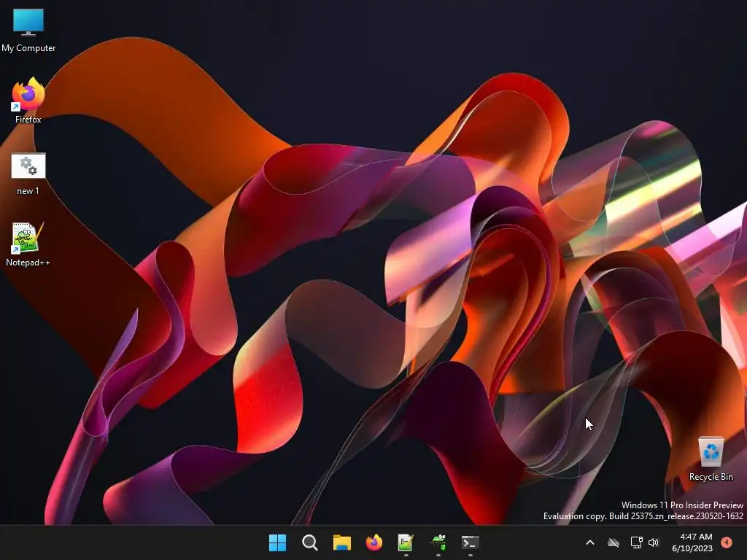The height and width of the screenshot is (560, 747).
Task: Switch to the green chameleon app in taskbar
Action: (x=438, y=542)
